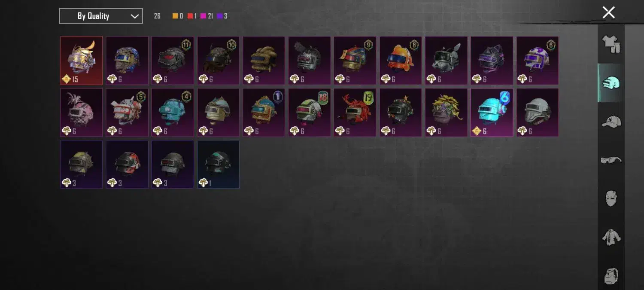Image resolution: width=644 pixels, height=290 pixels.
Task: Select the helmet category icon in sidebar
Action: [x=611, y=83]
